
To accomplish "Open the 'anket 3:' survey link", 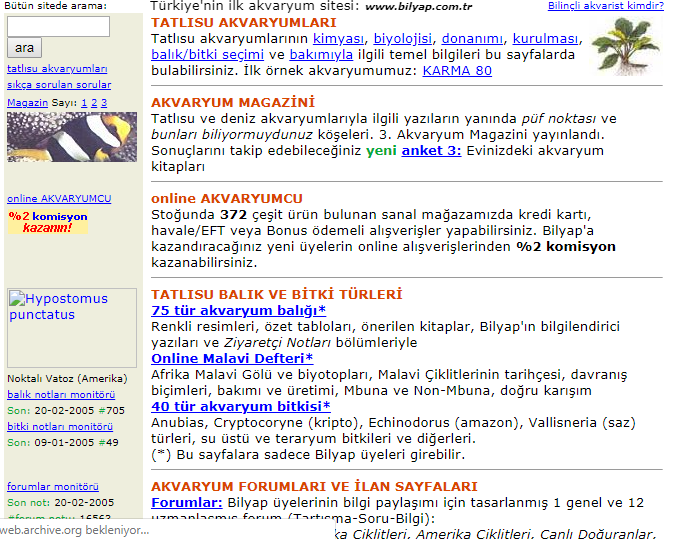I will [431, 151].
